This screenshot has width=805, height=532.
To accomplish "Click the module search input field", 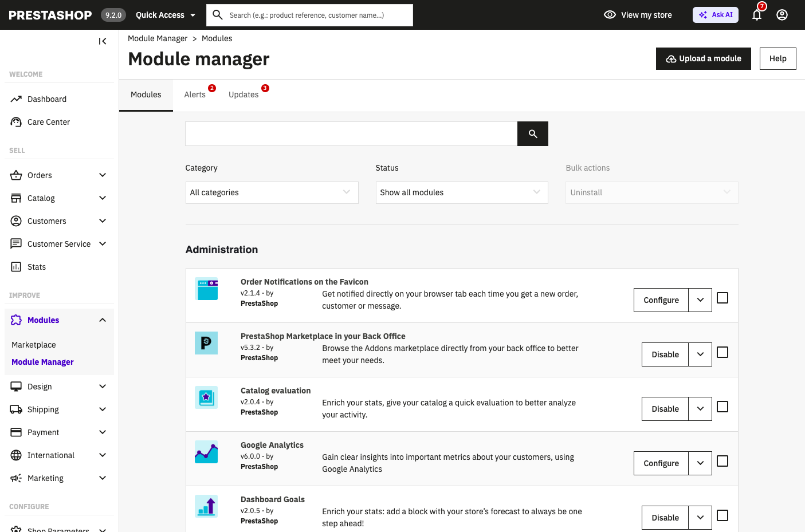I will 351,133.
